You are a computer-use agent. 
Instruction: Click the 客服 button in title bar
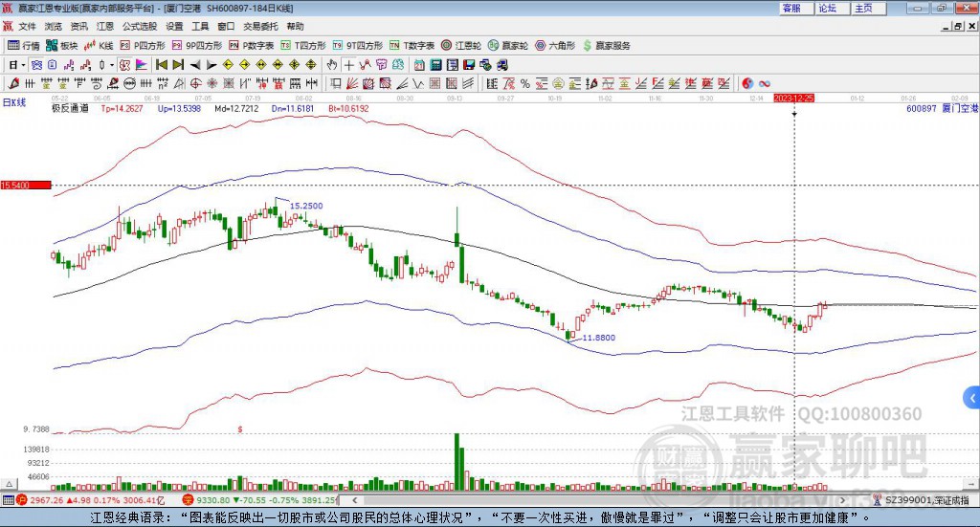point(796,8)
